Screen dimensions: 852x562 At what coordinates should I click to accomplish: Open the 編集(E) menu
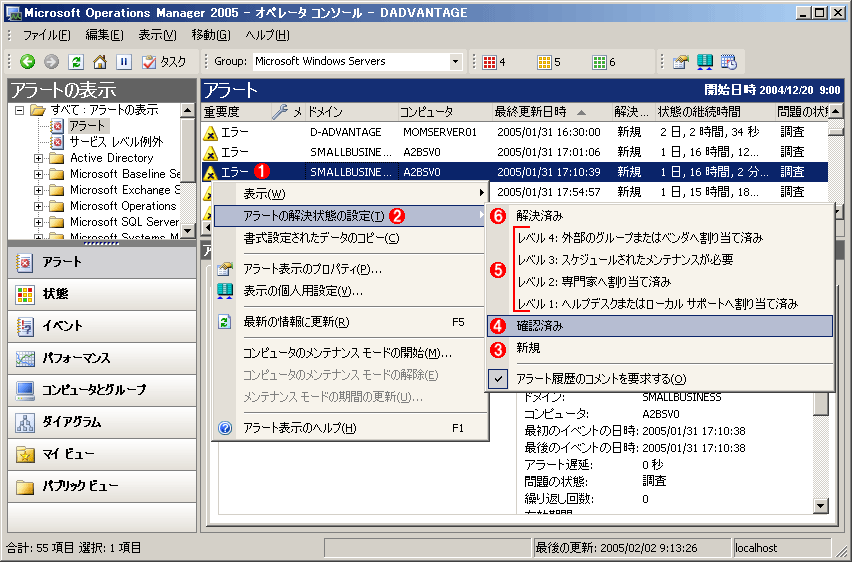click(104, 35)
